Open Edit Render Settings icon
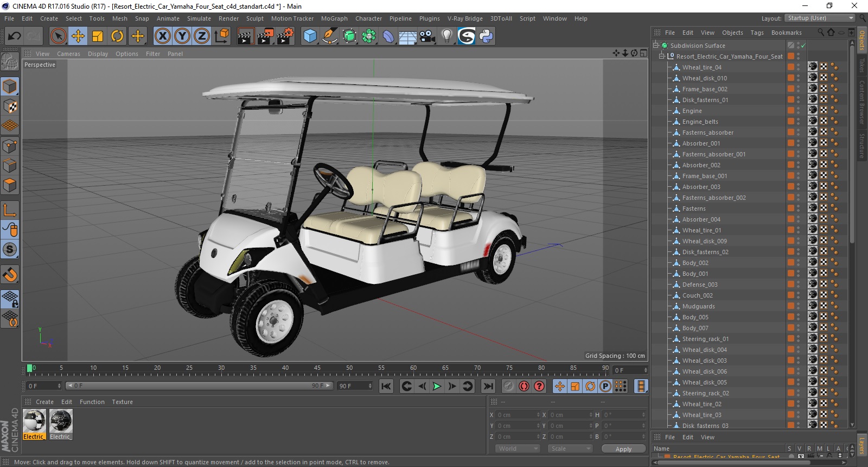868x467 pixels. point(285,36)
